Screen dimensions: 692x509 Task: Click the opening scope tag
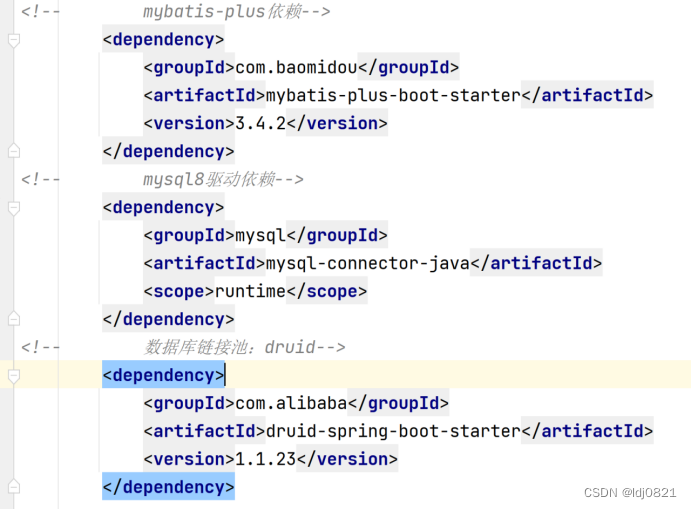(x=179, y=291)
